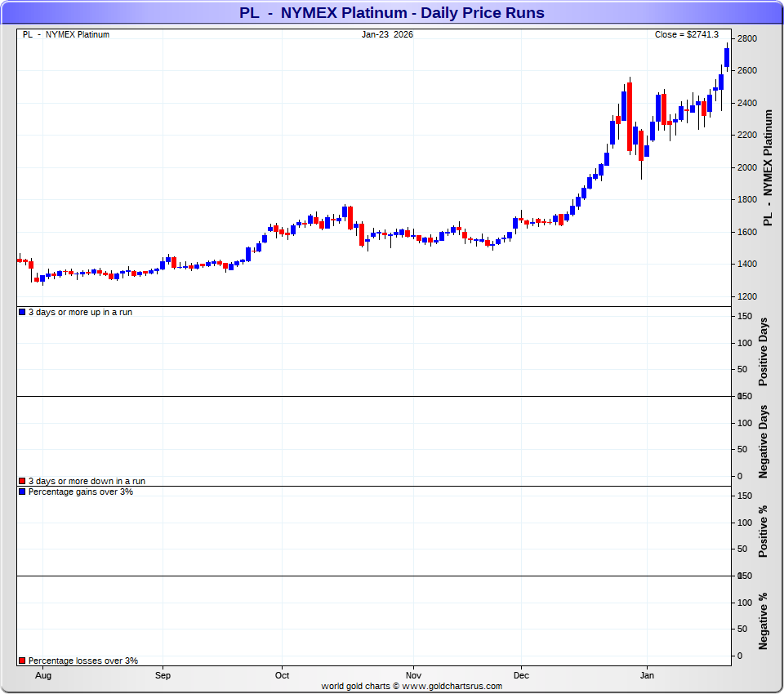Click the 2800 price axis tick label
The width and height of the screenshot is (784, 694).
tap(747, 38)
